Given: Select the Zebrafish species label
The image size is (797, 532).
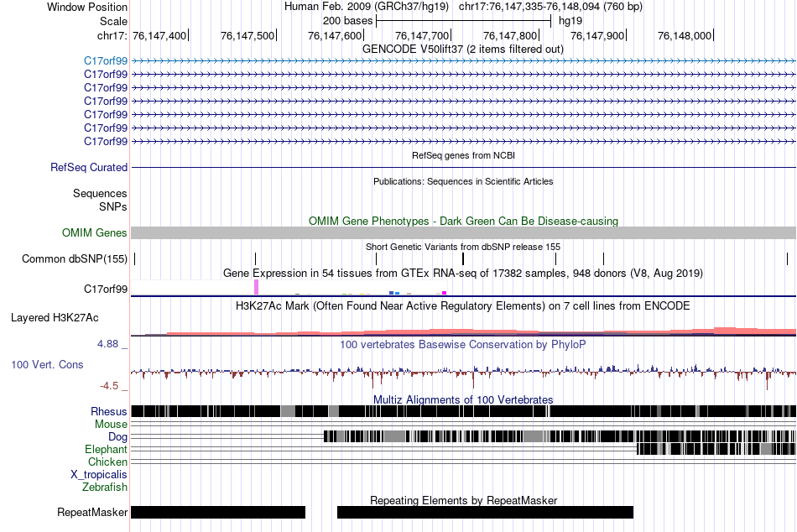Looking at the screenshot, I should coord(105,488).
